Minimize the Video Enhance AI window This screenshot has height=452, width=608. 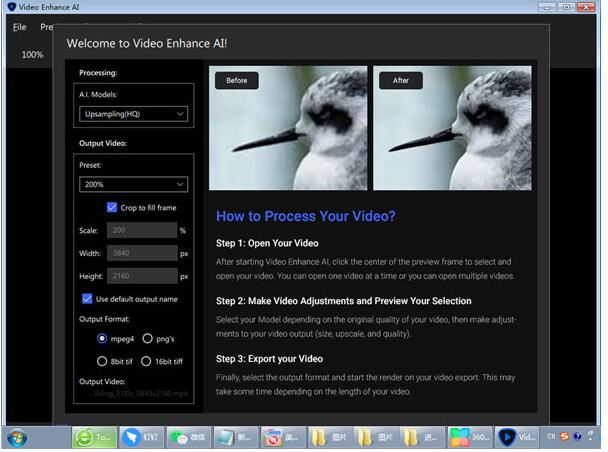coord(548,7)
